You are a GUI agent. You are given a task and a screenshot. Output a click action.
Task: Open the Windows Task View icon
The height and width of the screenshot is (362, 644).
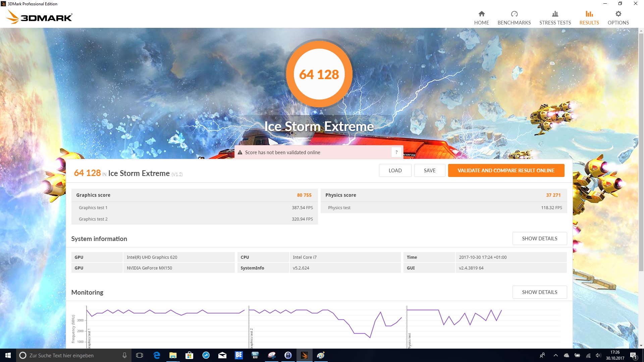(140, 355)
